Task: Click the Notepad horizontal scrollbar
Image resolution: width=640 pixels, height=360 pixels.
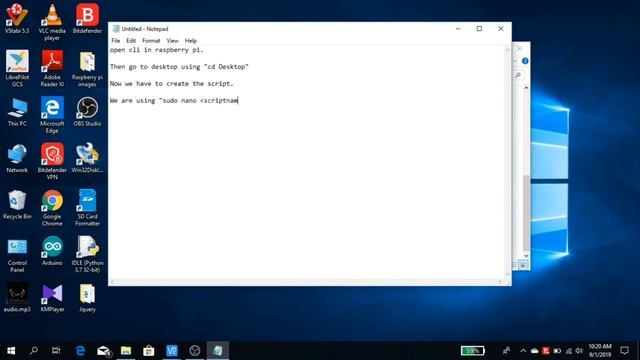Action: pyautogui.click(x=306, y=282)
